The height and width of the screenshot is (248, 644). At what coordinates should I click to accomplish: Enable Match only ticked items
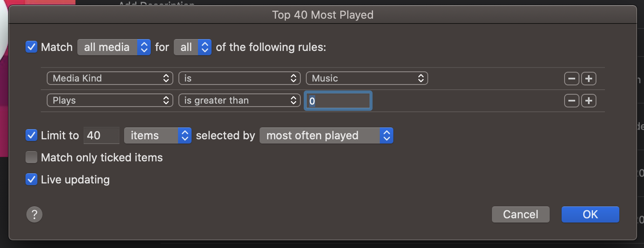click(31, 157)
